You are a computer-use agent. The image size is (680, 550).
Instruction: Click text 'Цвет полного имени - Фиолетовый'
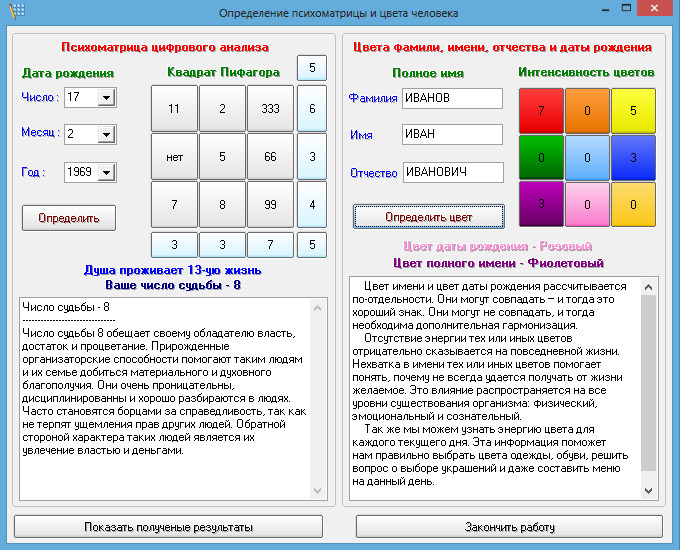pos(498,263)
